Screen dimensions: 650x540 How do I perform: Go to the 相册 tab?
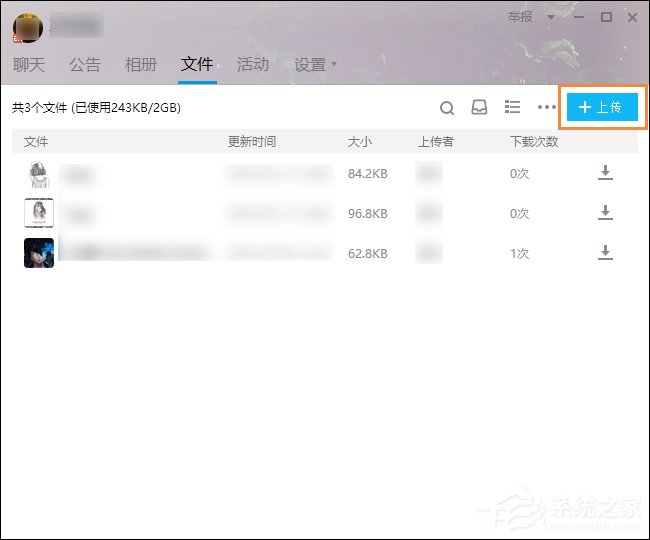coord(141,65)
